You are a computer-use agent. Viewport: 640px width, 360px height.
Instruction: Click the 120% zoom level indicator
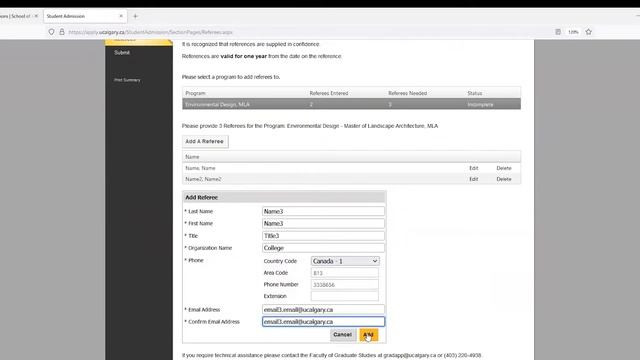573,32
